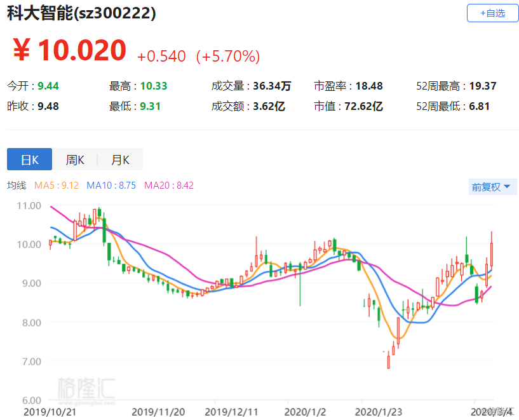Click the 10.00 price axis label
Screen dimensions: 519x420
29,245
